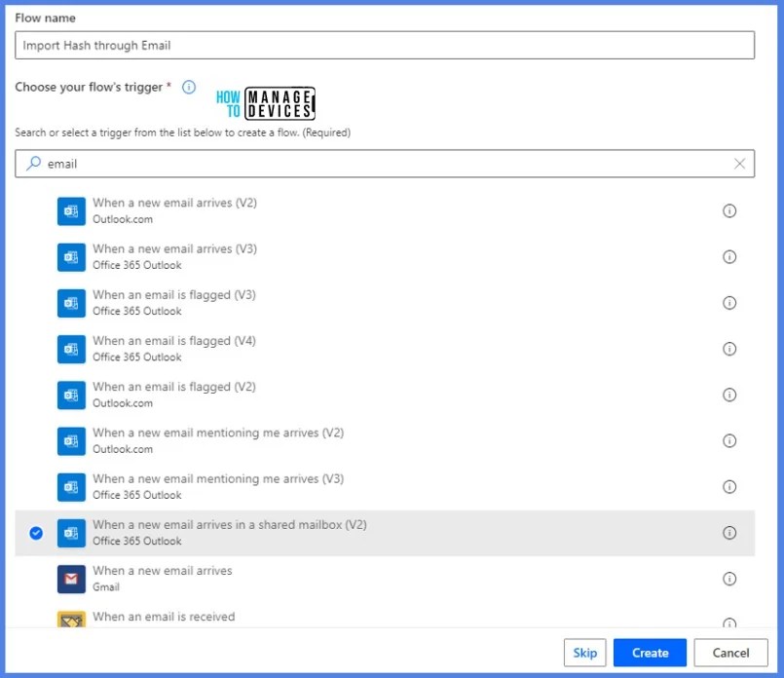Click the Gmail icon beside 'When a new email arrives'
Viewport: 784px width, 678px height.
[70, 578]
